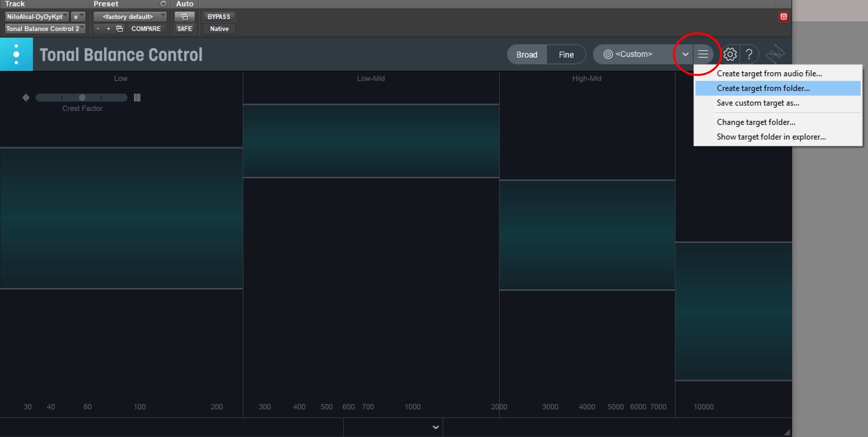Image resolution: width=868 pixels, height=437 pixels.
Task: Click the dynamic waveform icon left of Crest Factor
Action: pyautogui.click(x=26, y=98)
